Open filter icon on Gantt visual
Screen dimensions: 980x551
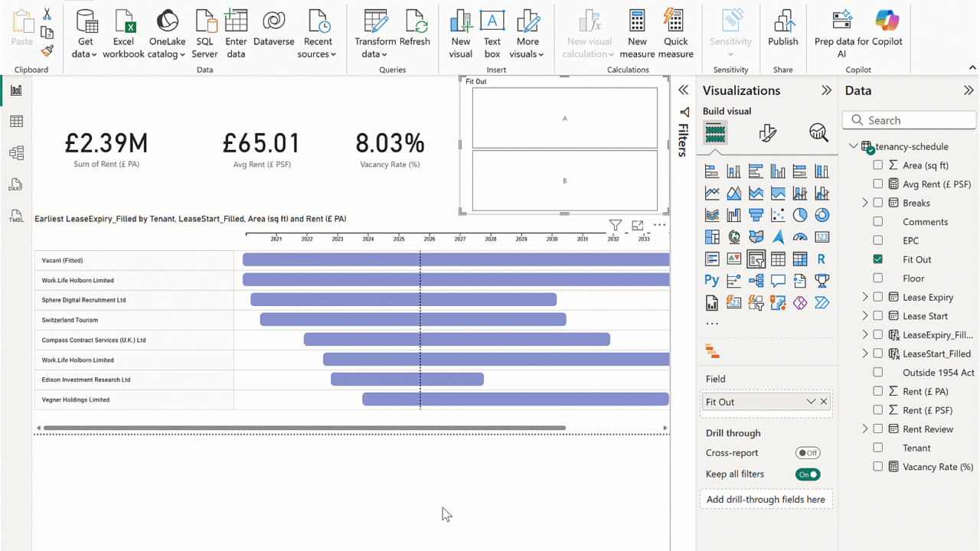coord(616,226)
